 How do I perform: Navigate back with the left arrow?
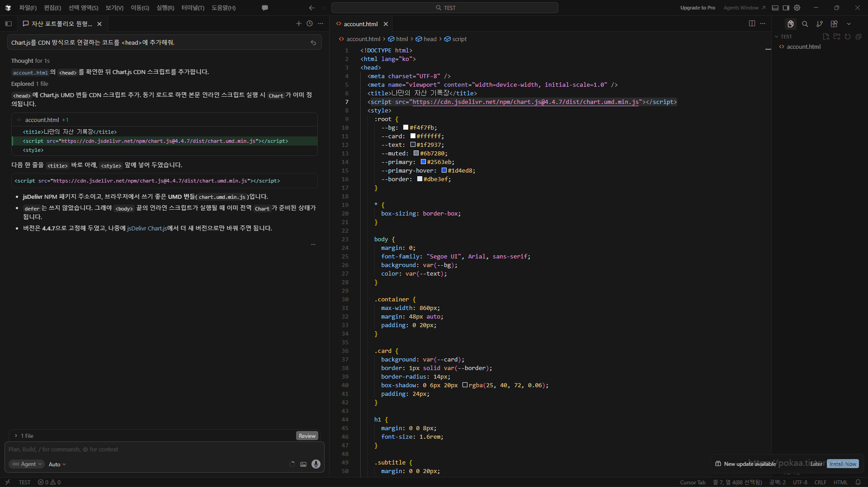[x=312, y=8]
